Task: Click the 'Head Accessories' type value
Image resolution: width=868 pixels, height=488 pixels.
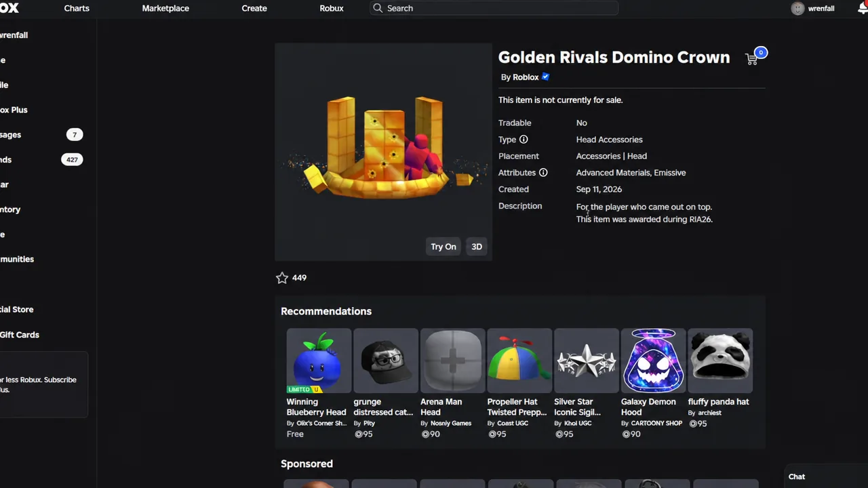Action: click(609, 140)
